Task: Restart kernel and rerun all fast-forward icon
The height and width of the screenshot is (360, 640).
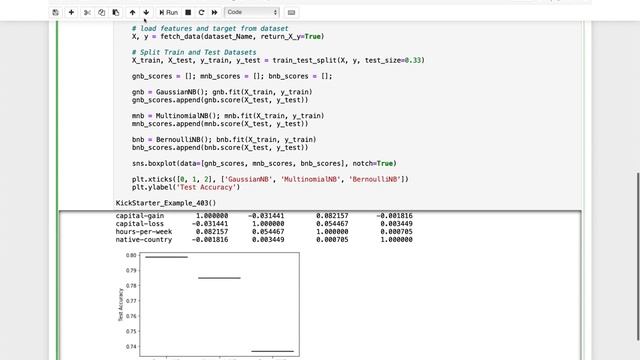Action: [x=214, y=13]
